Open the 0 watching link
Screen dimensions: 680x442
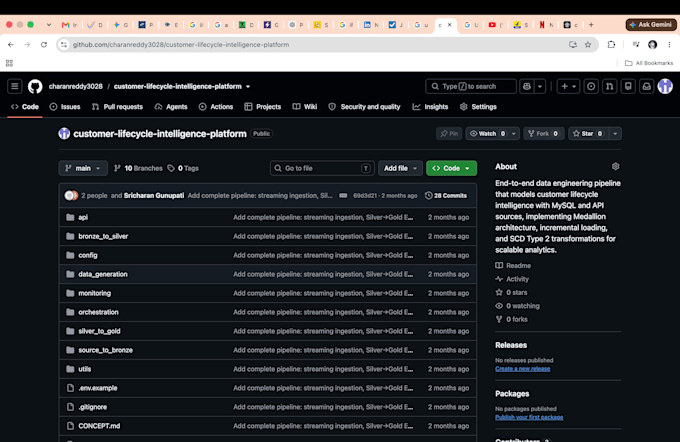coord(518,306)
